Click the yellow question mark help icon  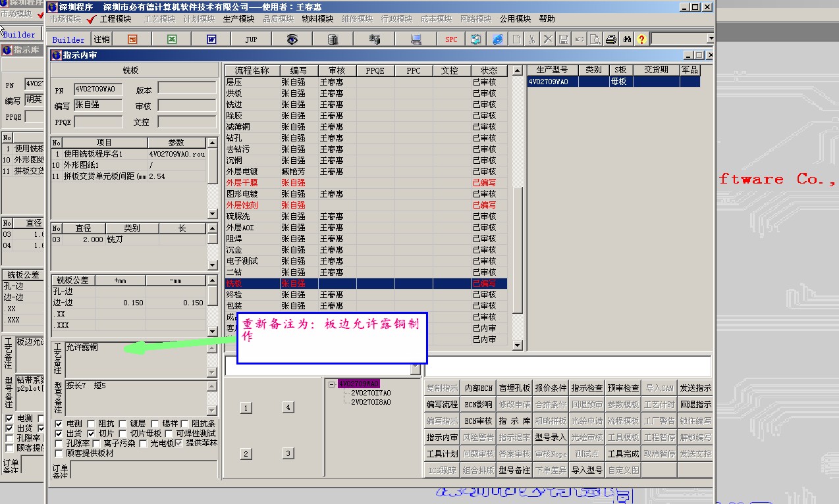[642, 39]
